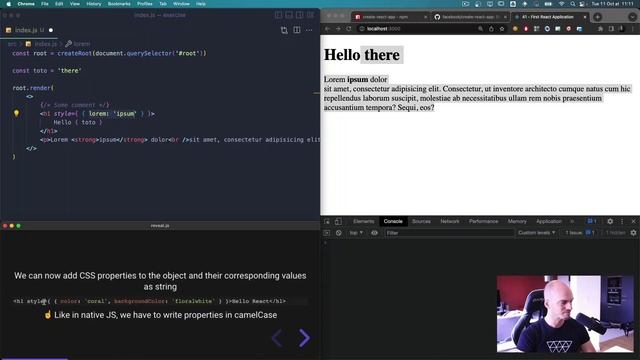Toggle secondary sidebar layout icon in the VS Code title bar

[300, 15]
